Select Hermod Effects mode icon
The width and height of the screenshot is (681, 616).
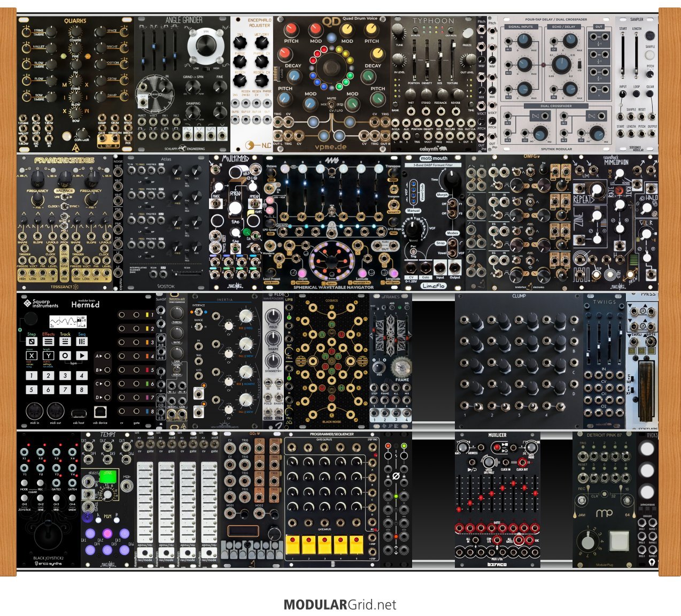coord(48,341)
